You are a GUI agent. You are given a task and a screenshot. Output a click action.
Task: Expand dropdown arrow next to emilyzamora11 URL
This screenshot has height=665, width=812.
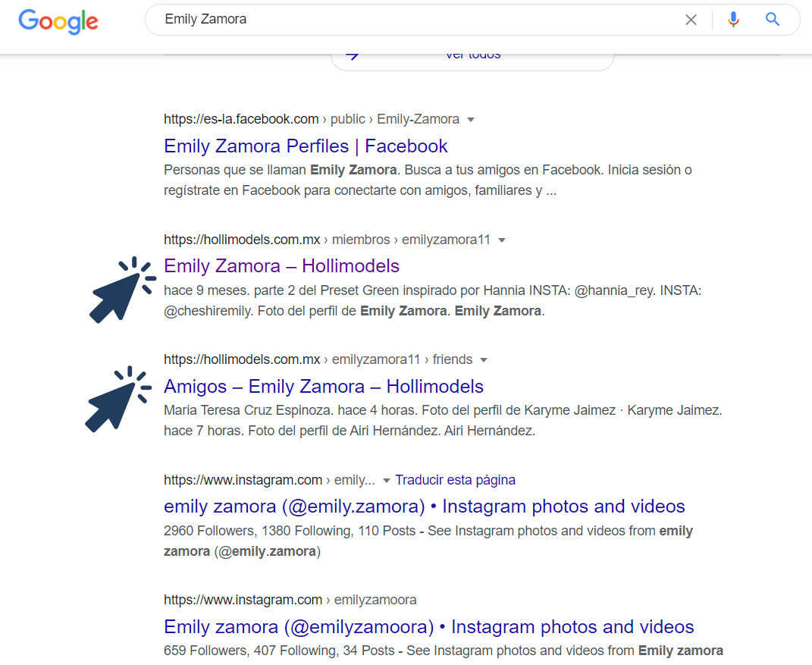pos(501,240)
